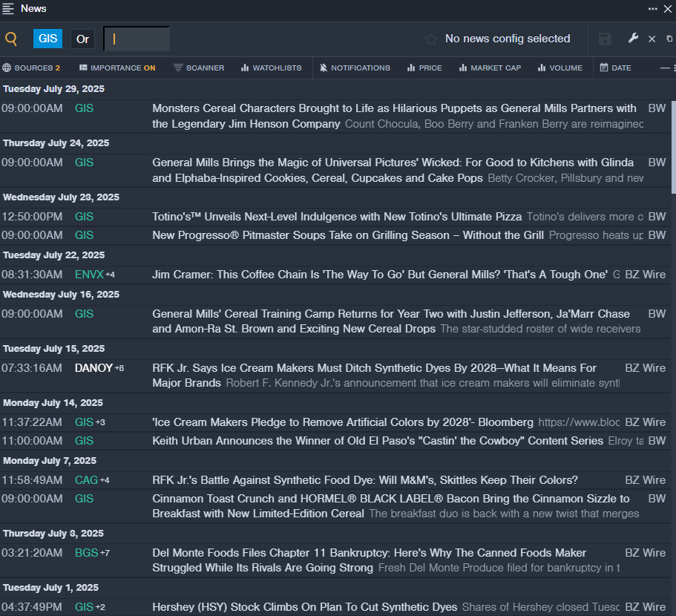Open the Notifications filter
The height and width of the screenshot is (616, 676).
[x=355, y=68]
